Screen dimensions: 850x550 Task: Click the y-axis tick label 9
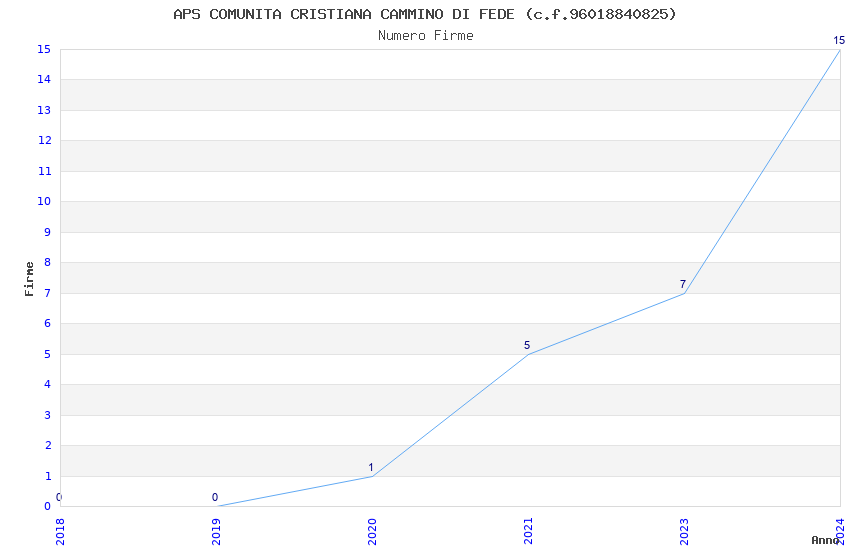click(48, 232)
